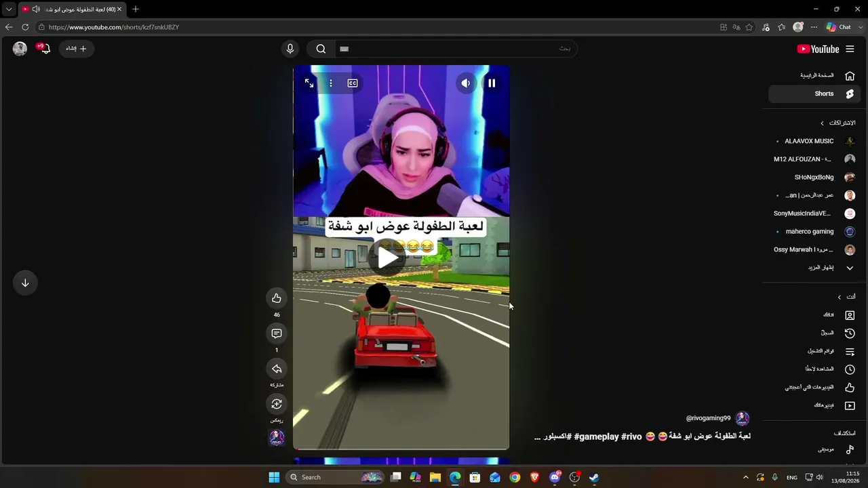Seek using the Short's progress bar

tap(401, 448)
